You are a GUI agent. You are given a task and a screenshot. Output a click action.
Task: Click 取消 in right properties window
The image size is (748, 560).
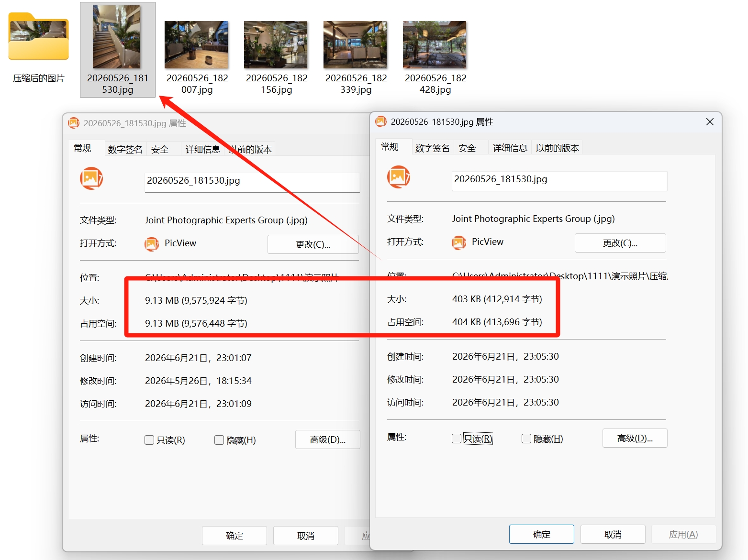click(613, 534)
